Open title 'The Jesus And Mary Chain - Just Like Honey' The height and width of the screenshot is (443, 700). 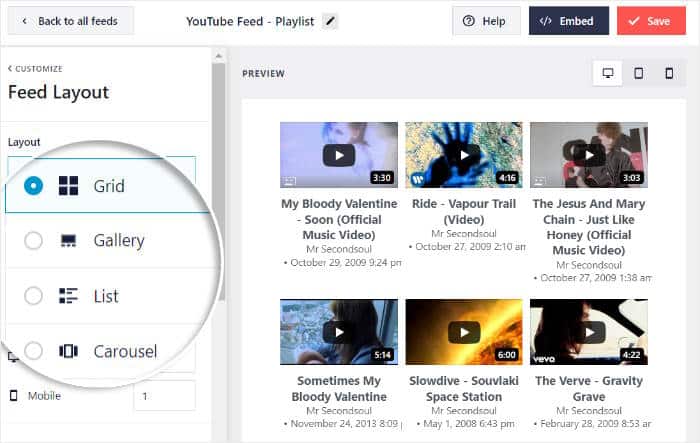coord(589,227)
